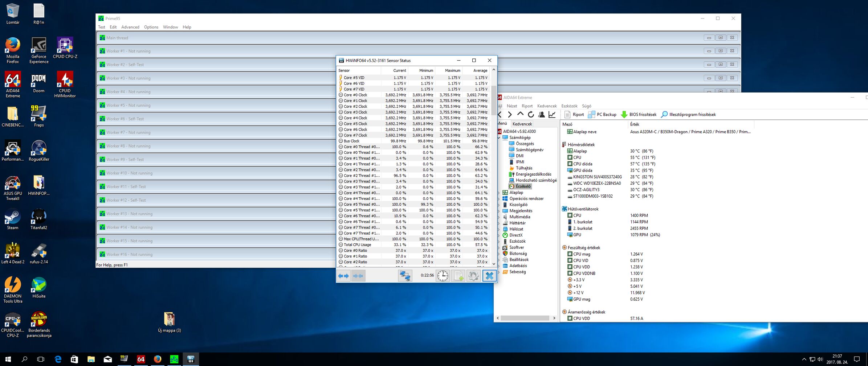Open RogueKiller desktop icon
The image size is (868, 366).
pyautogui.click(x=39, y=151)
